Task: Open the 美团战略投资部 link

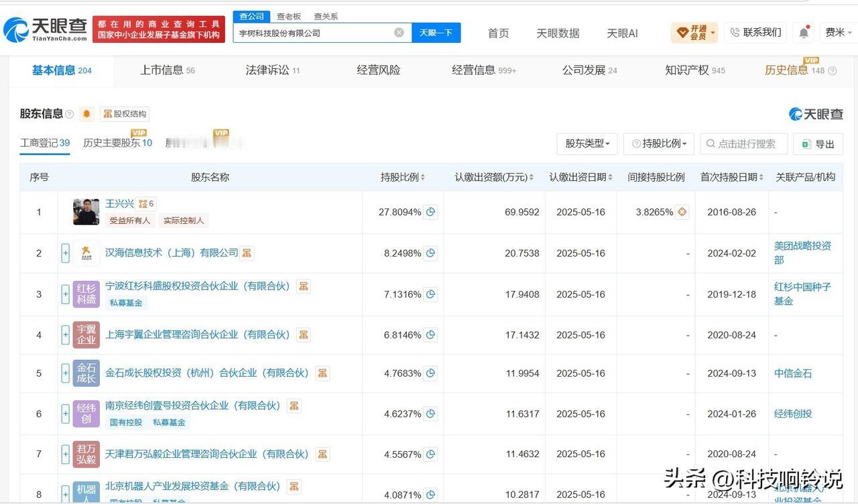Action: pyautogui.click(x=802, y=253)
